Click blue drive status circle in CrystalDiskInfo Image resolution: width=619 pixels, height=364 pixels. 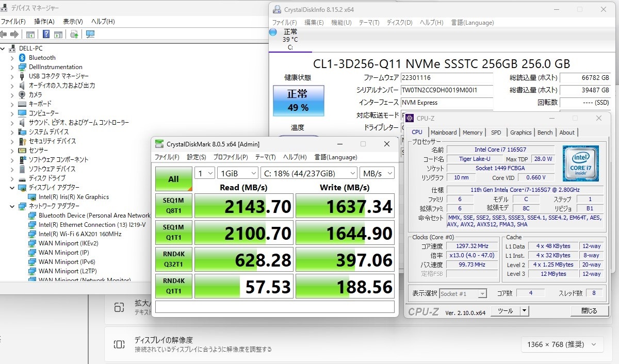tap(273, 32)
